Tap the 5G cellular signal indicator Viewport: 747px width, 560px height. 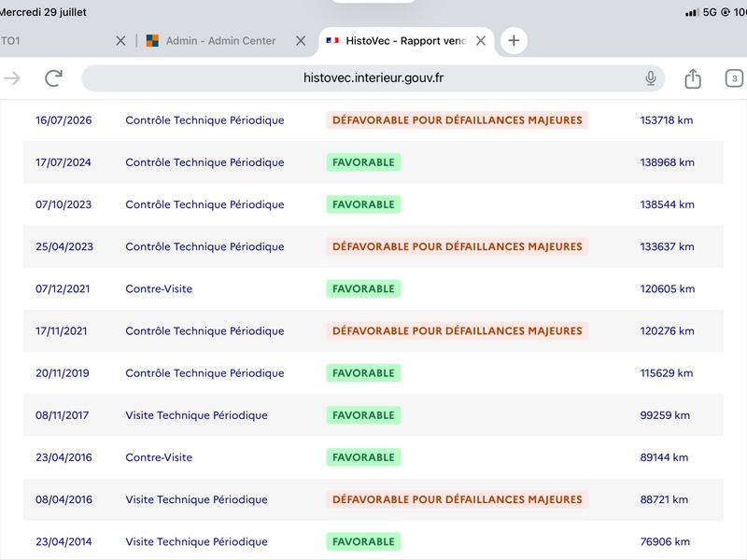coord(701,12)
